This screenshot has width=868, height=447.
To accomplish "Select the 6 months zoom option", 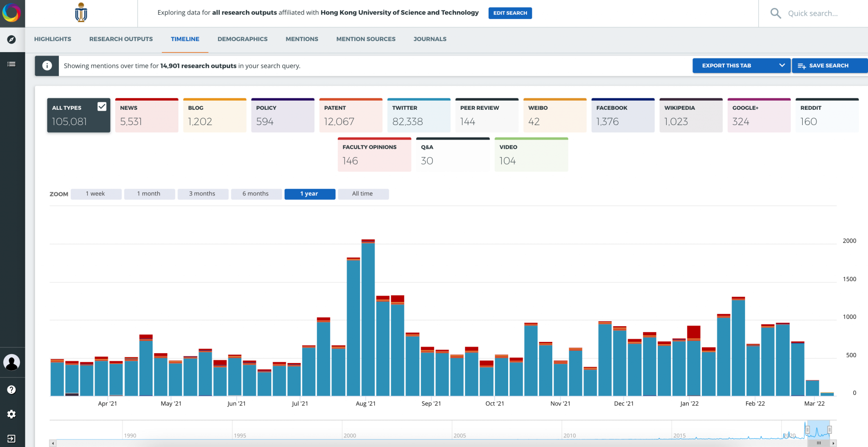I will coord(256,194).
